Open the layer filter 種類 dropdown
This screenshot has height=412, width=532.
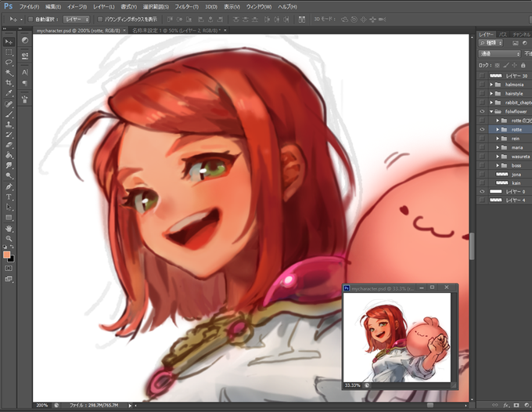coord(491,43)
